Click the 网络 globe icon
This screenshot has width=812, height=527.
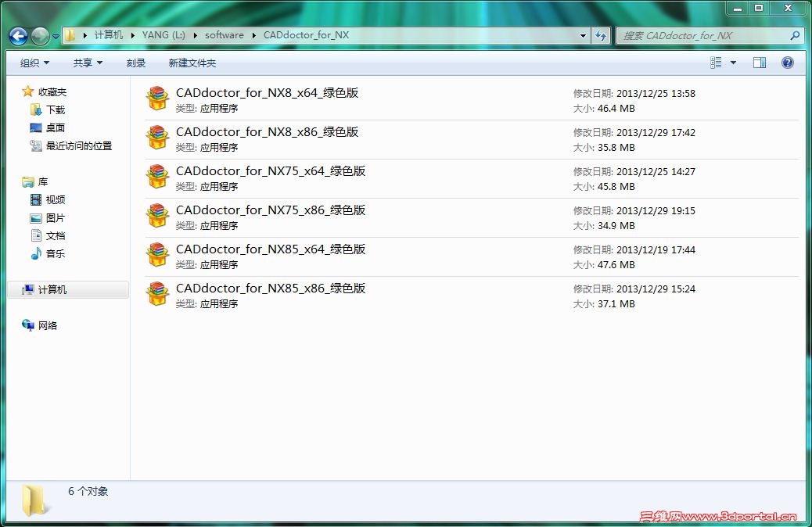pyautogui.click(x=28, y=325)
